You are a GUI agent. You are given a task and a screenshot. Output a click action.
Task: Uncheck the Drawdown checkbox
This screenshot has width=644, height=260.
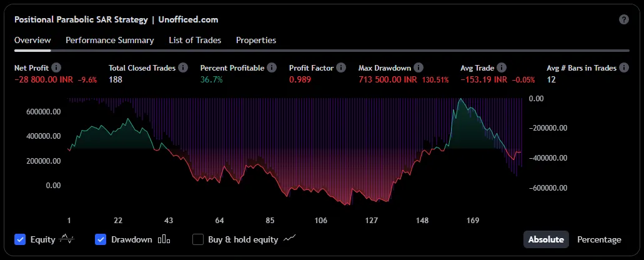pos(101,239)
